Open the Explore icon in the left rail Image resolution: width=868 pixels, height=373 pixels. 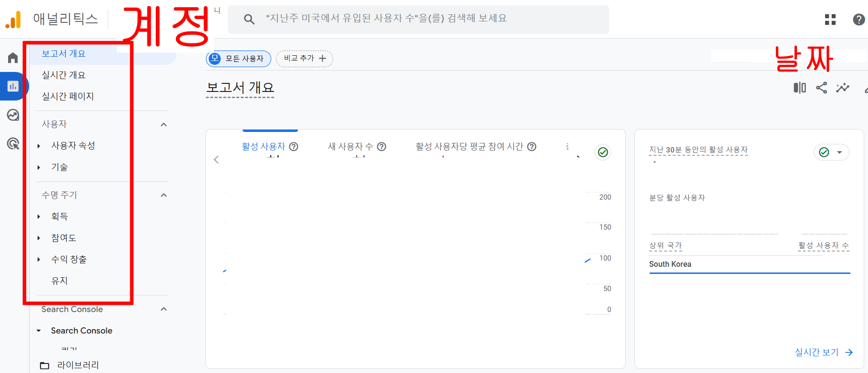tap(13, 115)
